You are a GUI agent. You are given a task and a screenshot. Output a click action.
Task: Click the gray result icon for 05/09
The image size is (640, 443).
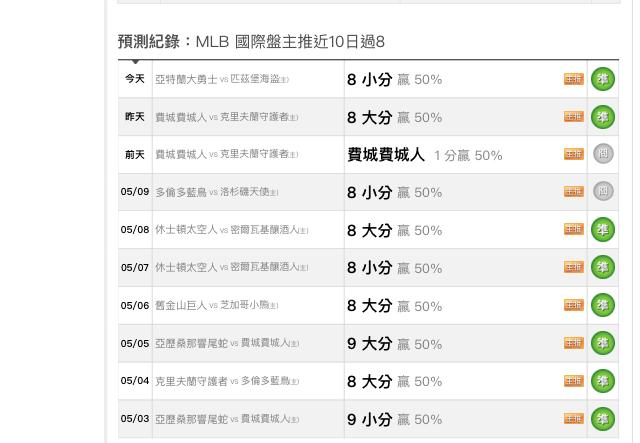point(603,191)
